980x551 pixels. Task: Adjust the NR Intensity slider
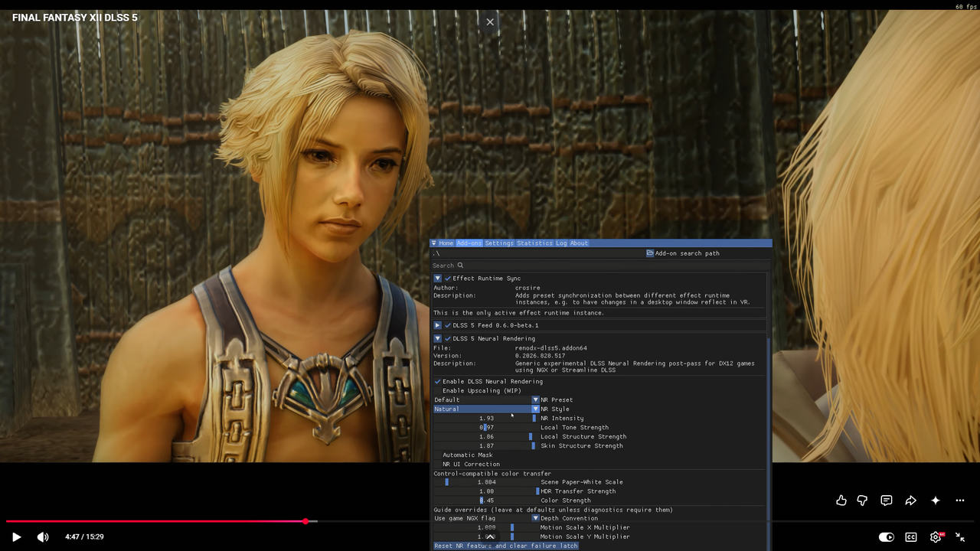pyautogui.click(x=486, y=418)
